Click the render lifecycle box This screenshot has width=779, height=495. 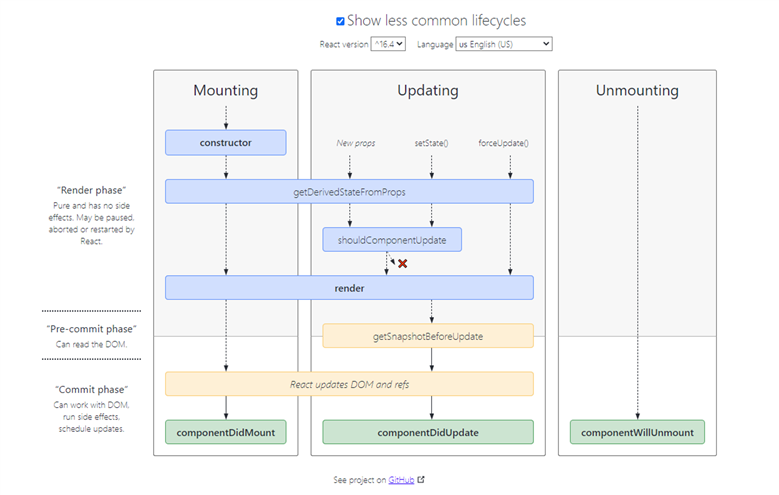pos(349,288)
